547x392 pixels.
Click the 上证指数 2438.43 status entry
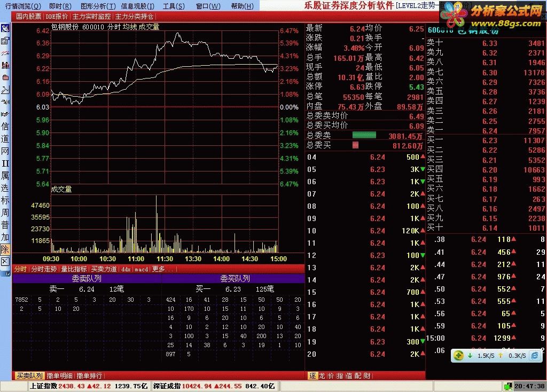(89, 386)
